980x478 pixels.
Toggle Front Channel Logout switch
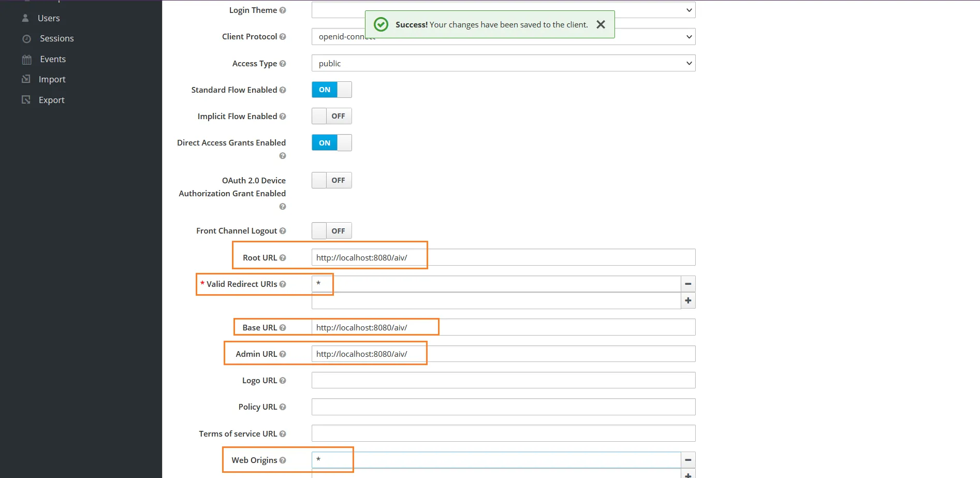point(331,231)
